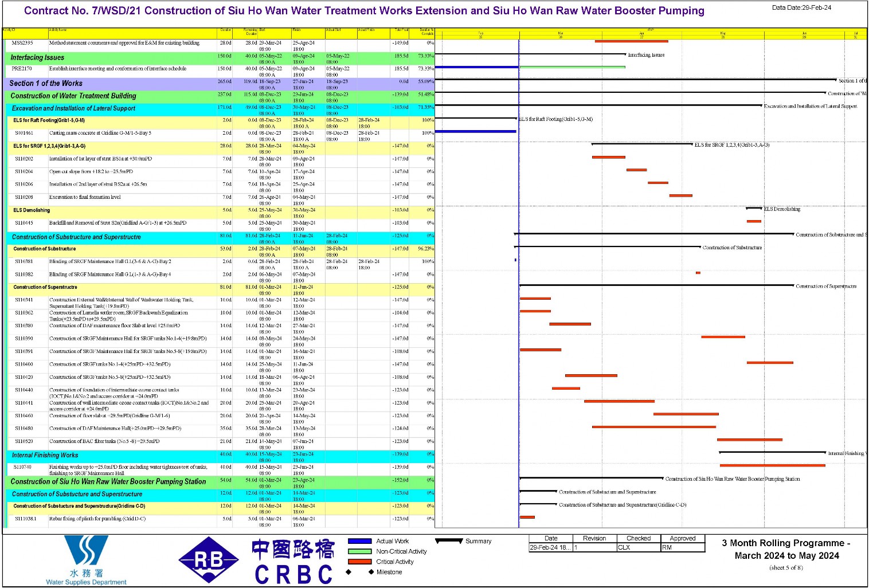Viewport: 869px width, 588px height.
Task: Click 'Construction of BAC filter tanks' activity name
Action: pos(104,441)
